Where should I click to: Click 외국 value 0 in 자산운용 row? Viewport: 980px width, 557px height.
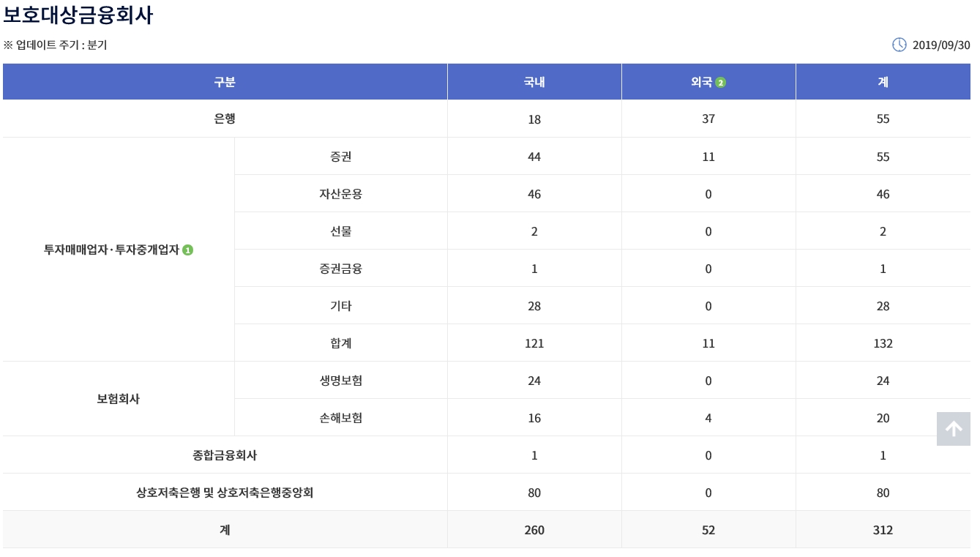tap(708, 194)
